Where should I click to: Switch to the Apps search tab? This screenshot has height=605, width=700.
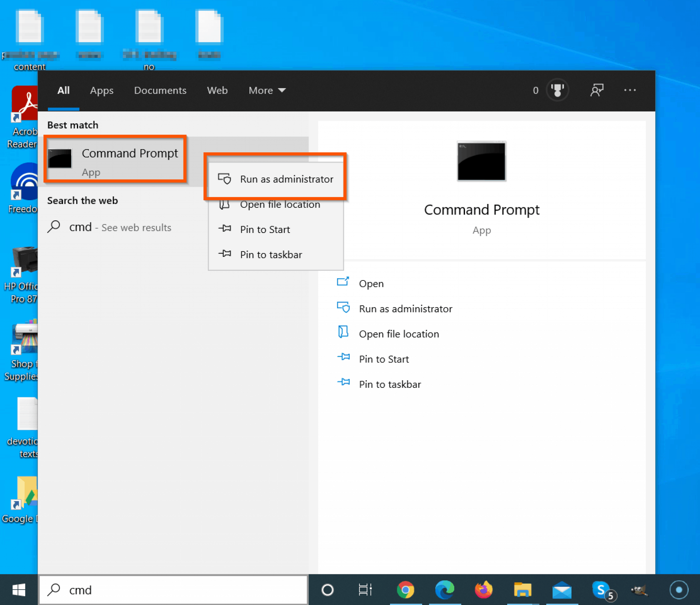[x=102, y=90]
